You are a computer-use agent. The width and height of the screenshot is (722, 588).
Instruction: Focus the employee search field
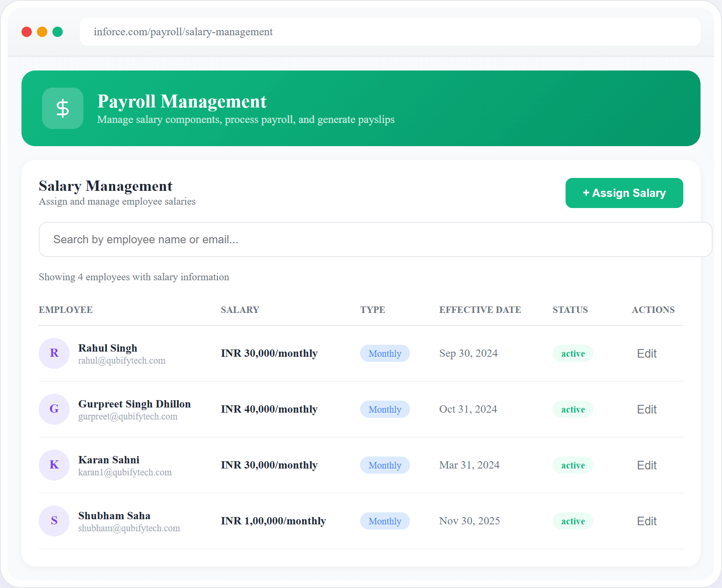(375, 239)
